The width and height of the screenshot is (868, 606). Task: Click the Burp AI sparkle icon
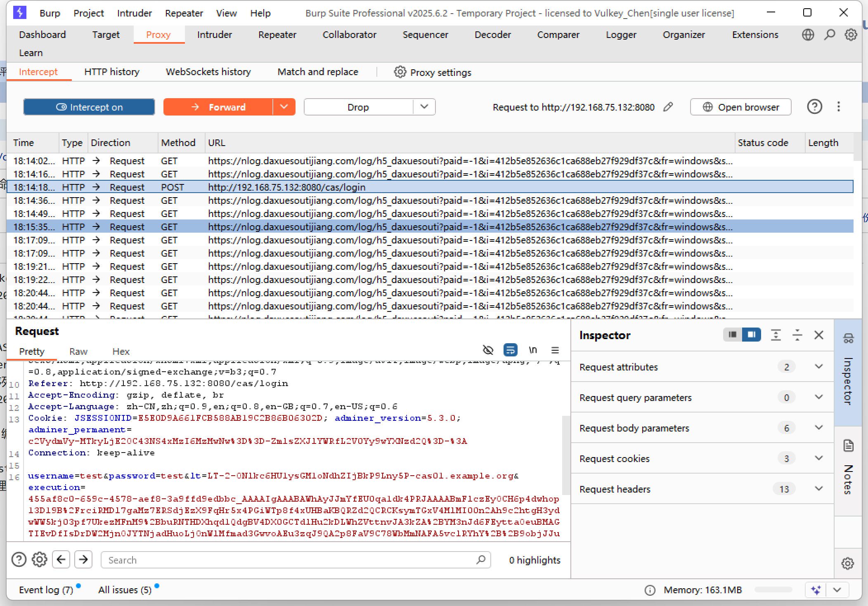[x=816, y=590]
